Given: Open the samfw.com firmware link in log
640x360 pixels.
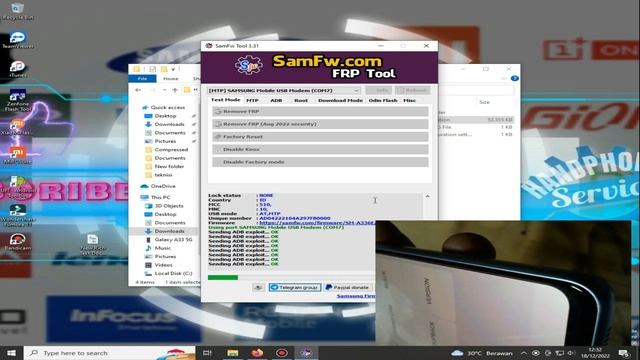Looking at the screenshot, I should click(317, 223).
